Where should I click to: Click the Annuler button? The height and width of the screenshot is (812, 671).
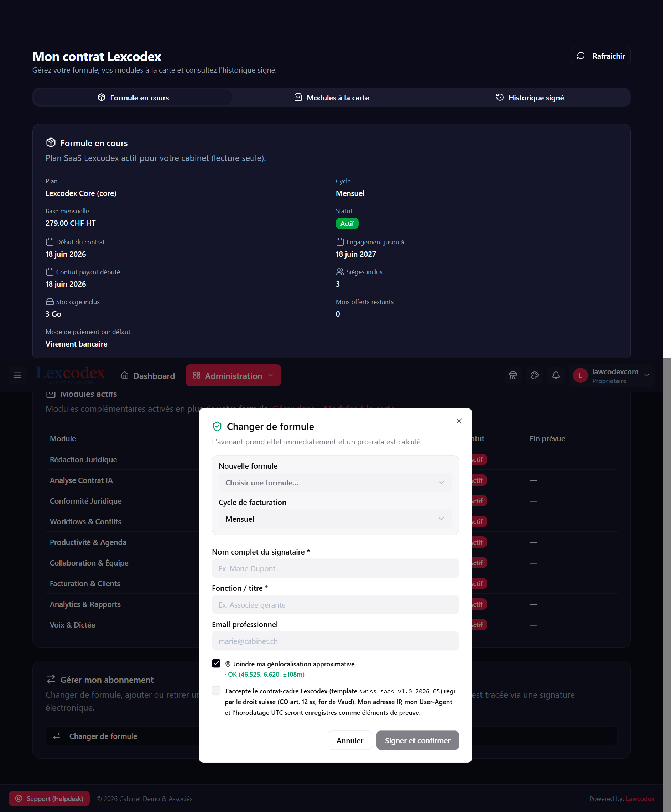[x=349, y=740]
